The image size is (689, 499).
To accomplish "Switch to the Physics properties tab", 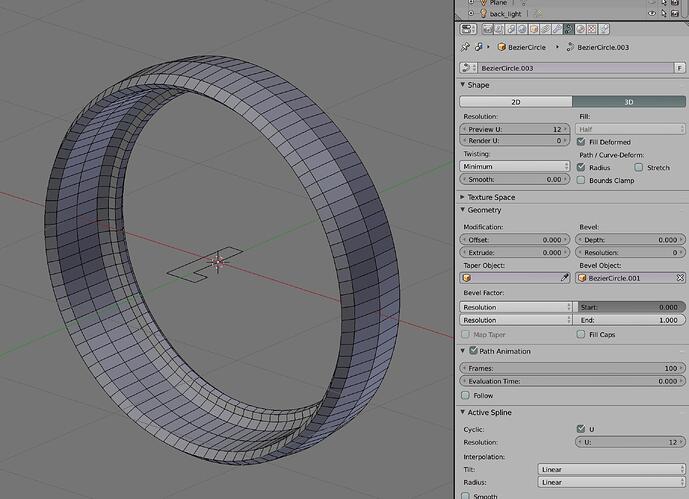I will coord(604,29).
